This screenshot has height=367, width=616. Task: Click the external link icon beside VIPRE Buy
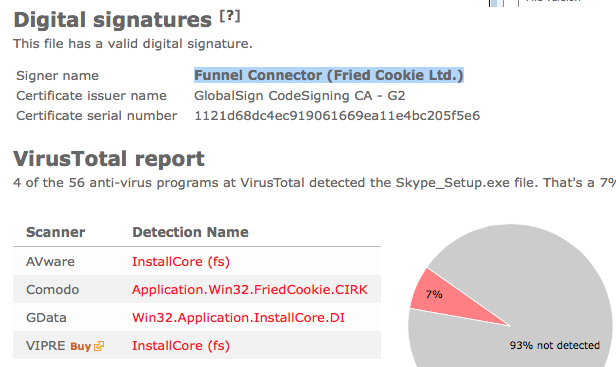click(x=99, y=346)
